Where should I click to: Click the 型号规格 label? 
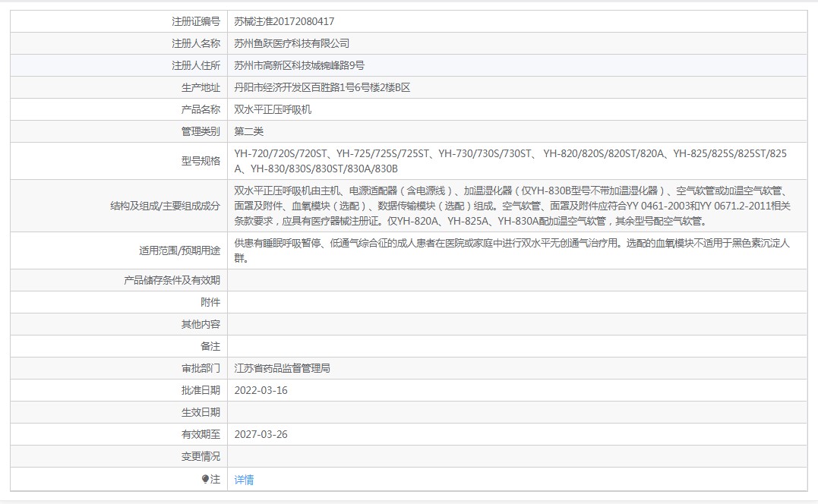tap(201, 161)
